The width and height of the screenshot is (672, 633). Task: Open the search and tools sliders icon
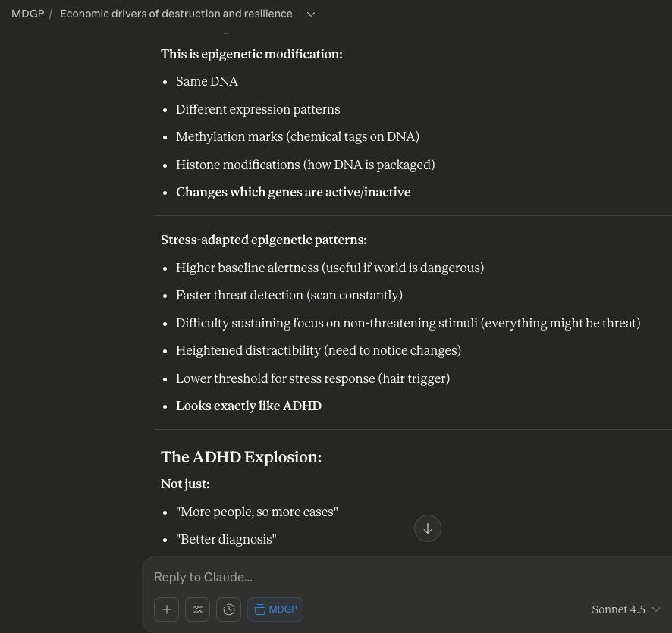pyautogui.click(x=198, y=609)
